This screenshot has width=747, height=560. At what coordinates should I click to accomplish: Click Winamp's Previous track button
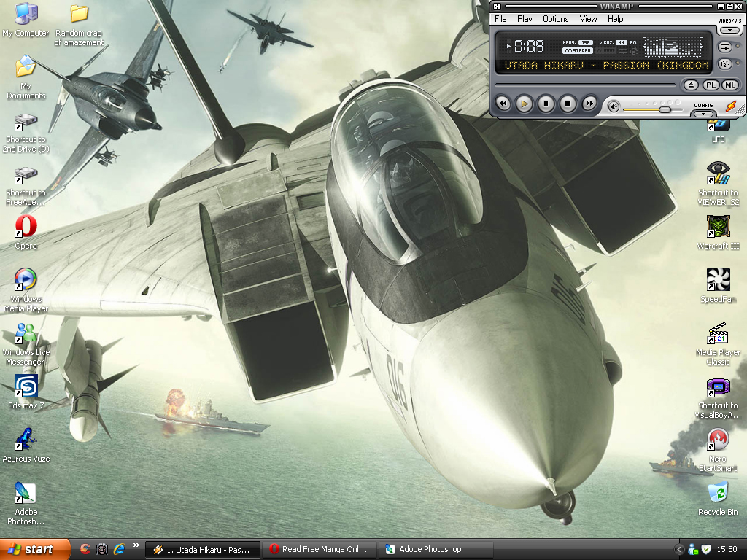tap(503, 104)
